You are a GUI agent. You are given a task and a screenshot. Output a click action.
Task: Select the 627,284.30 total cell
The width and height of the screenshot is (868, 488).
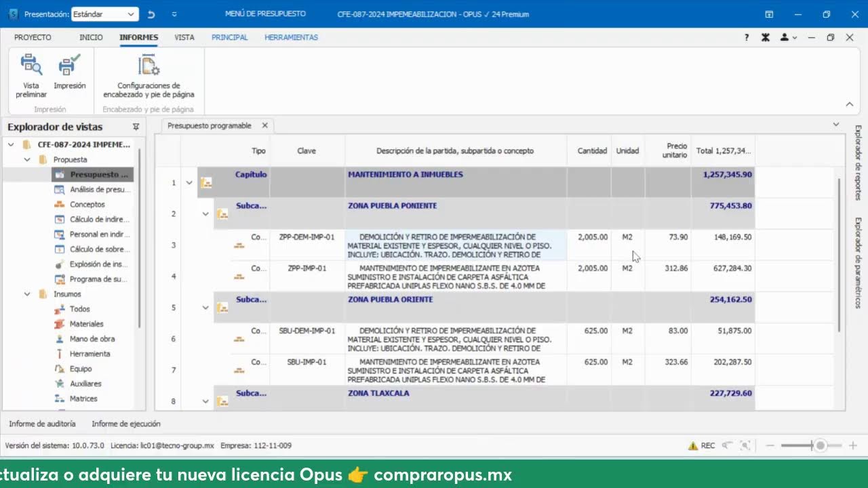pyautogui.click(x=724, y=276)
